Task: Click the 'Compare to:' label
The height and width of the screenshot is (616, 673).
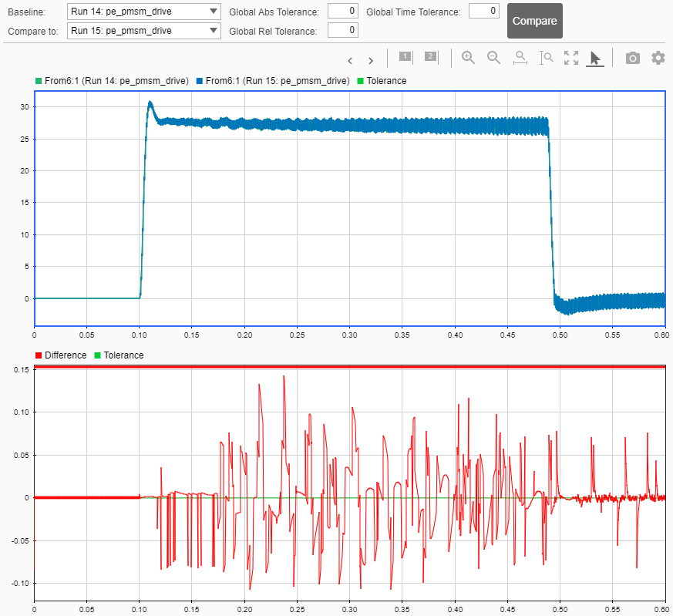Action: point(33,32)
